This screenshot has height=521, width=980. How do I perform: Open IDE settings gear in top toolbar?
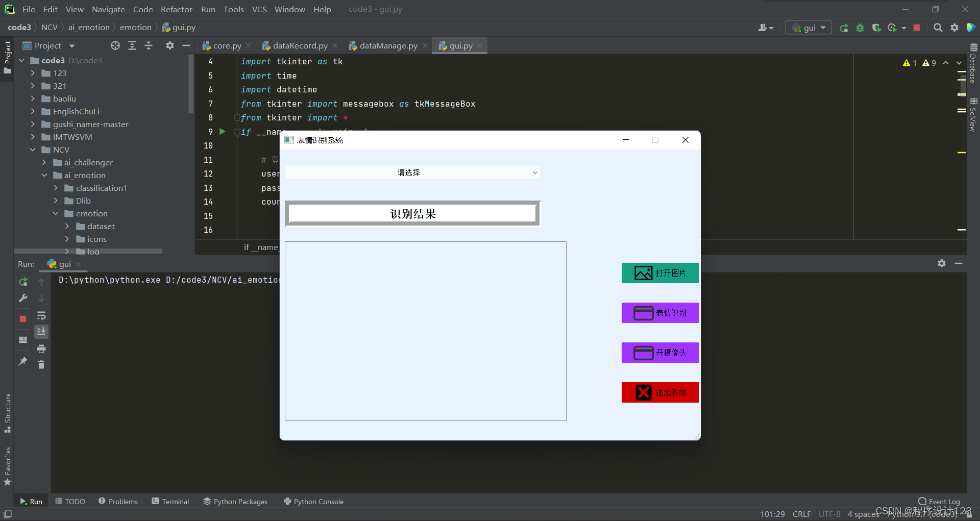954,28
